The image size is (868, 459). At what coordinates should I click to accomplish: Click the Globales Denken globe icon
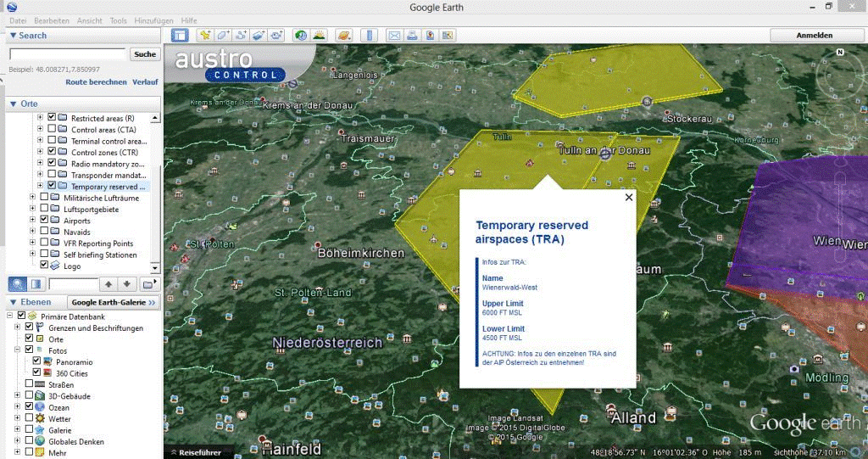pos(40,441)
